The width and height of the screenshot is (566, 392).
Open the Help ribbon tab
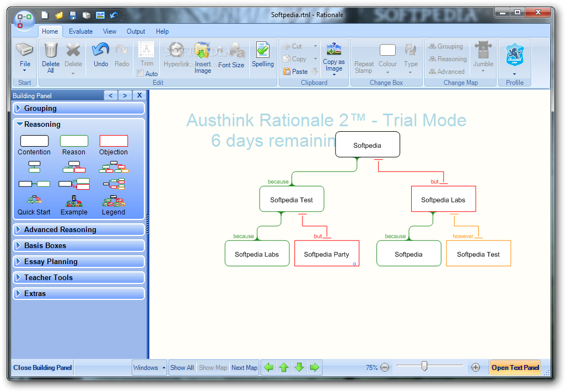tap(162, 31)
